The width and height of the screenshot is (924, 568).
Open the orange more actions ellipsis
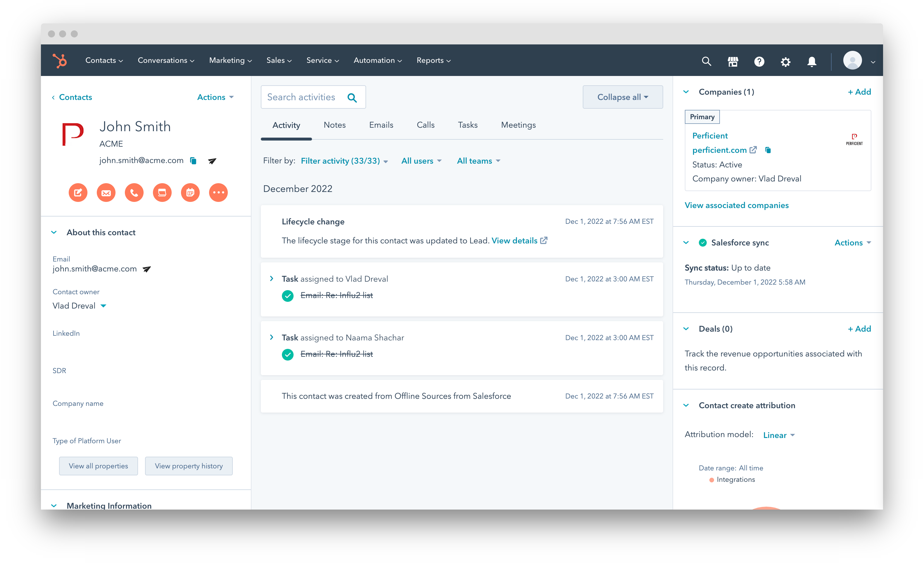[x=218, y=193]
